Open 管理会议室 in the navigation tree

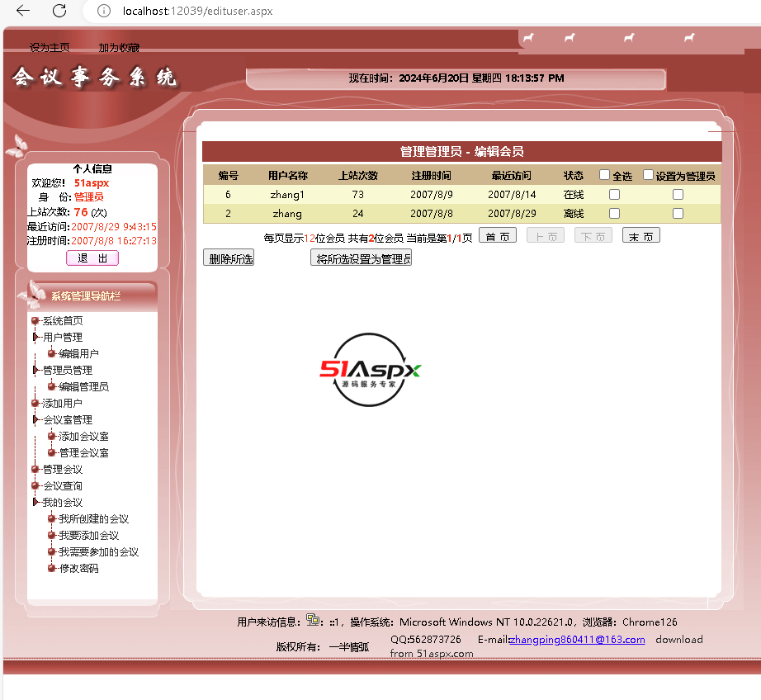point(83,453)
